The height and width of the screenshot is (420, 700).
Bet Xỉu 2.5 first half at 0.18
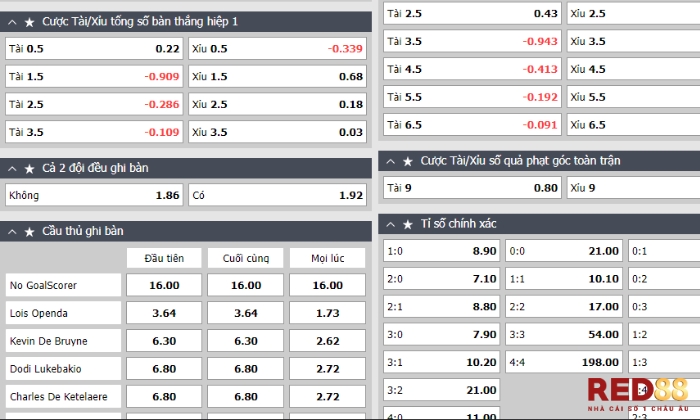click(x=277, y=104)
